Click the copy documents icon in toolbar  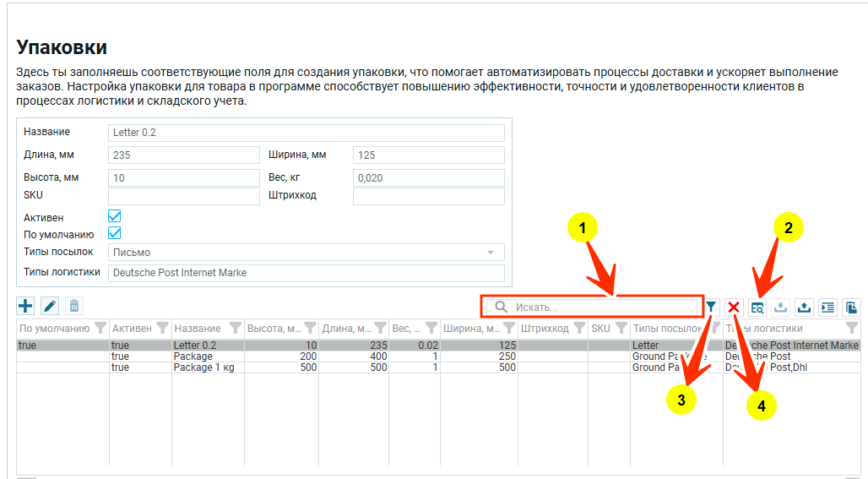[851, 308]
